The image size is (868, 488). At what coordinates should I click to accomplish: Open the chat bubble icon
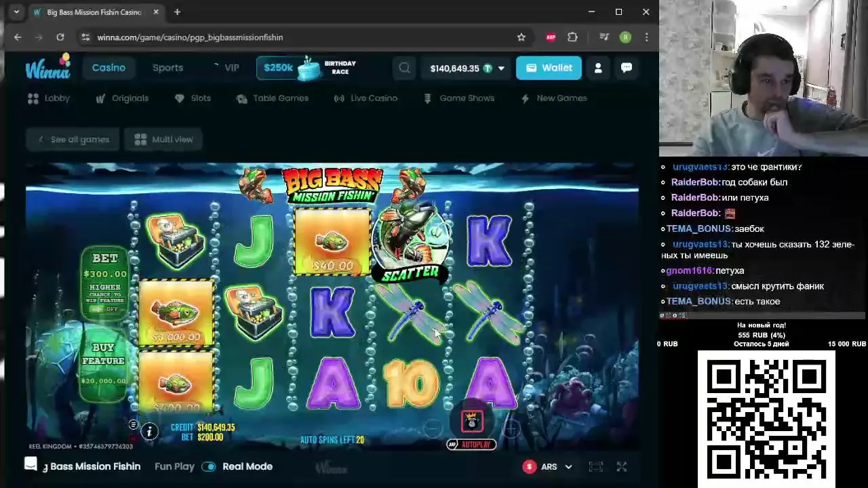627,68
